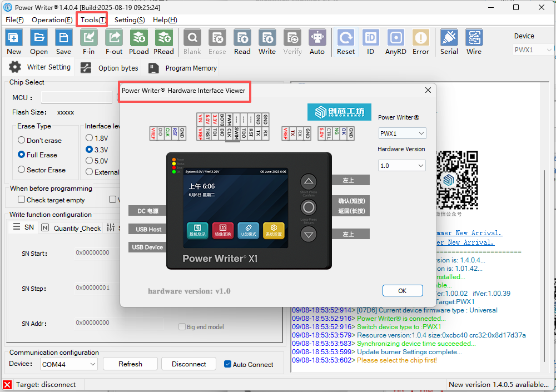Click the log panel vertical scrollbar

click(x=545, y=266)
